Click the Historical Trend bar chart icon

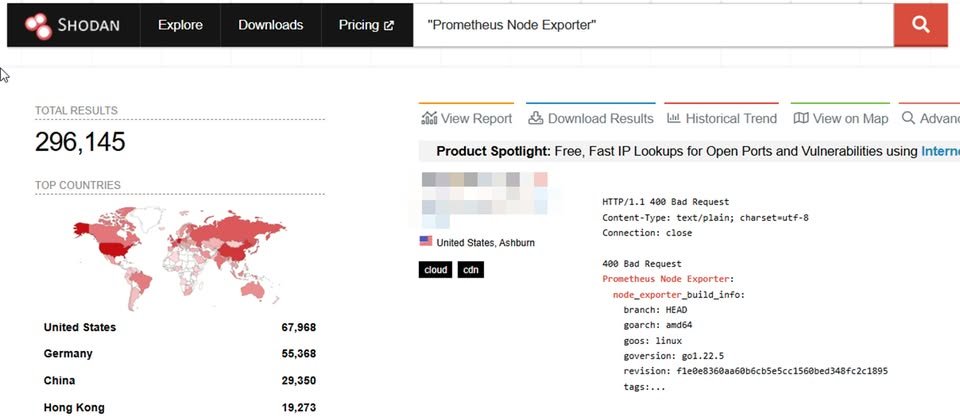coord(673,118)
